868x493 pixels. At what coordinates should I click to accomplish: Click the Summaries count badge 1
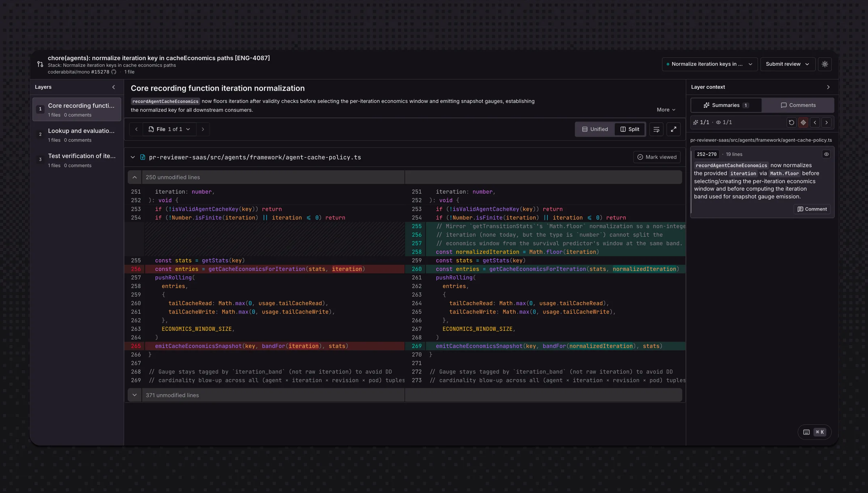(x=745, y=105)
